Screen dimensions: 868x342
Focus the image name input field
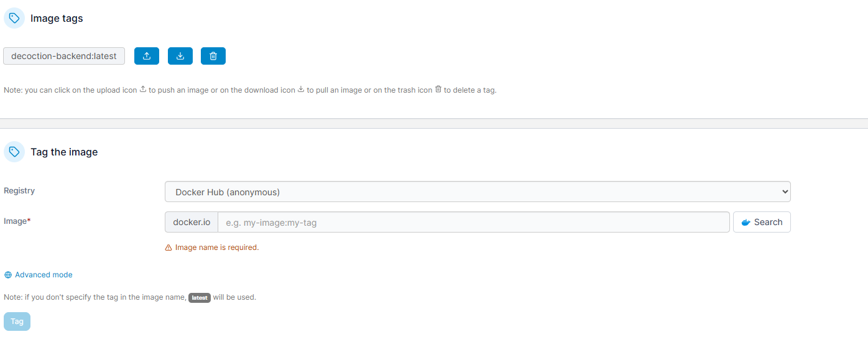[473, 222]
